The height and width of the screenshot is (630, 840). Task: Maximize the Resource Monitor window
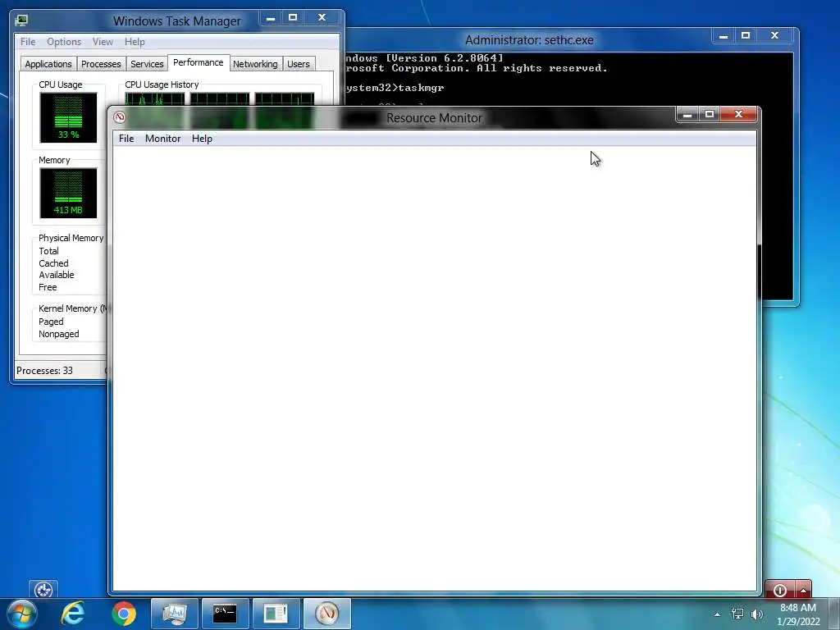click(x=710, y=114)
